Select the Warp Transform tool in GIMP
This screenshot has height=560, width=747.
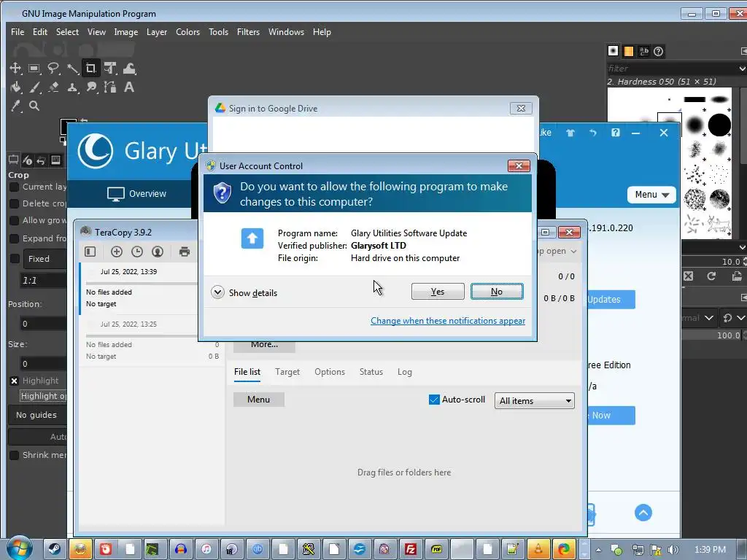[x=129, y=69]
